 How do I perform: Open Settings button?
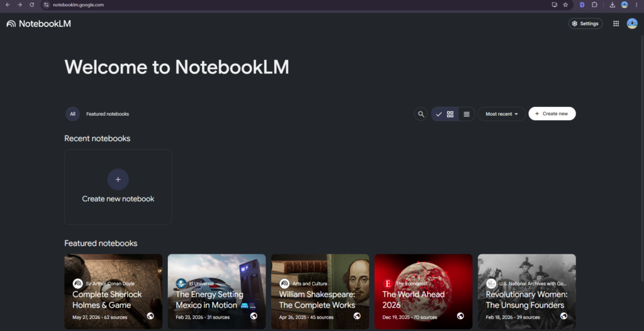click(x=586, y=23)
